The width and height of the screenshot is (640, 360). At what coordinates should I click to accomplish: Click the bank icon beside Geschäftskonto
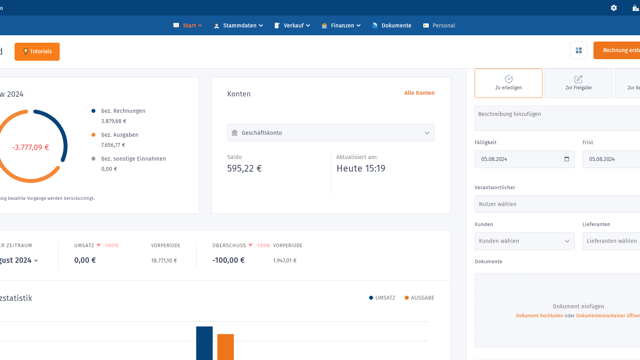click(234, 133)
